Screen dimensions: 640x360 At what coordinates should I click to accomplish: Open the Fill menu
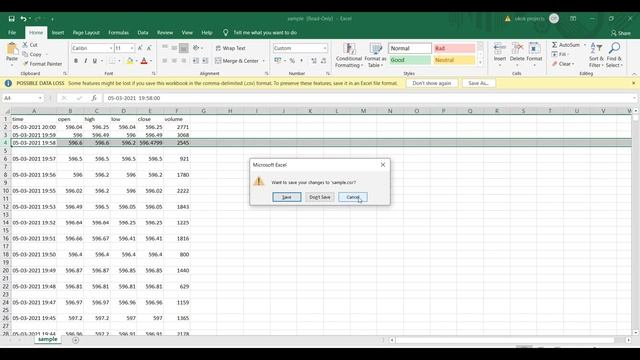coord(560,54)
